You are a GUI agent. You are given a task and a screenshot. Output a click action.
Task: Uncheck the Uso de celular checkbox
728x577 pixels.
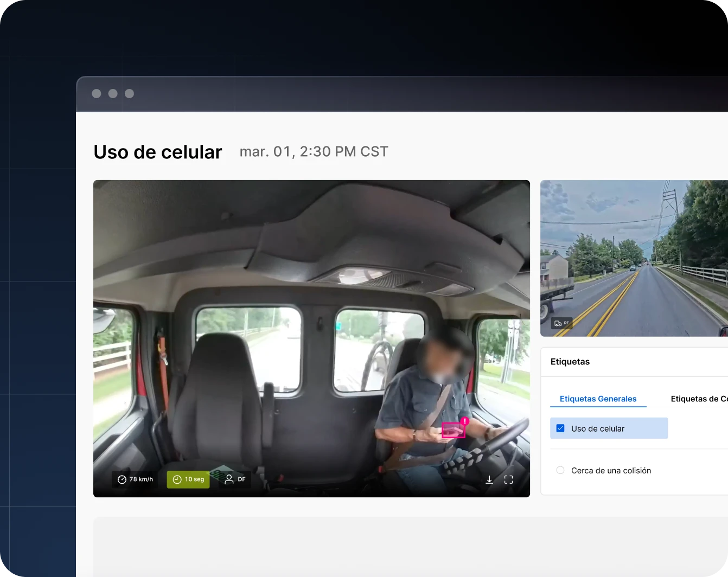(560, 428)
